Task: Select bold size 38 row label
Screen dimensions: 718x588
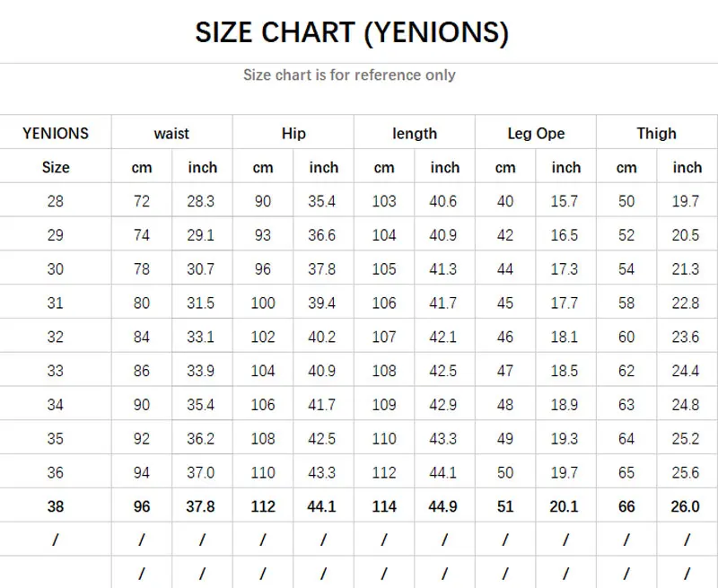Action: coord(56,507)
